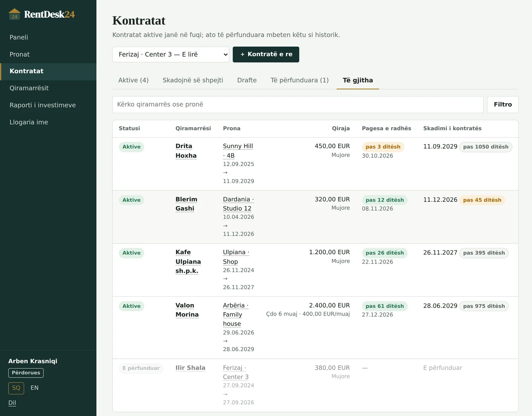Open tenant Ilir Shala

pos(190,368)
